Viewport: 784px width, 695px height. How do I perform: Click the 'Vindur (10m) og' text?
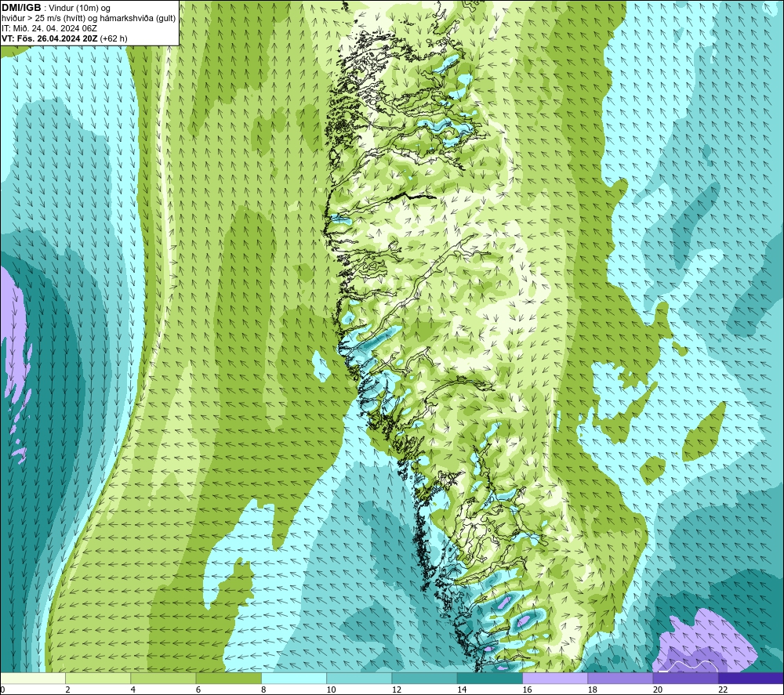click(79, 9)
